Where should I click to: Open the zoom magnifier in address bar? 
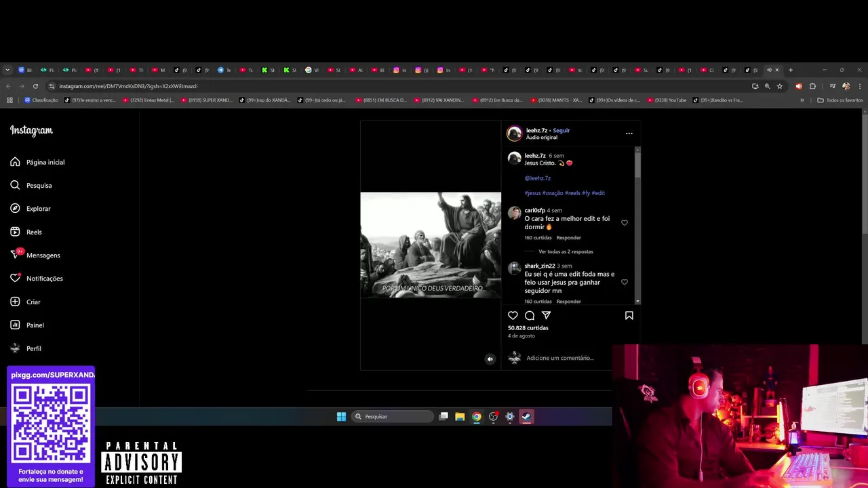767,86
